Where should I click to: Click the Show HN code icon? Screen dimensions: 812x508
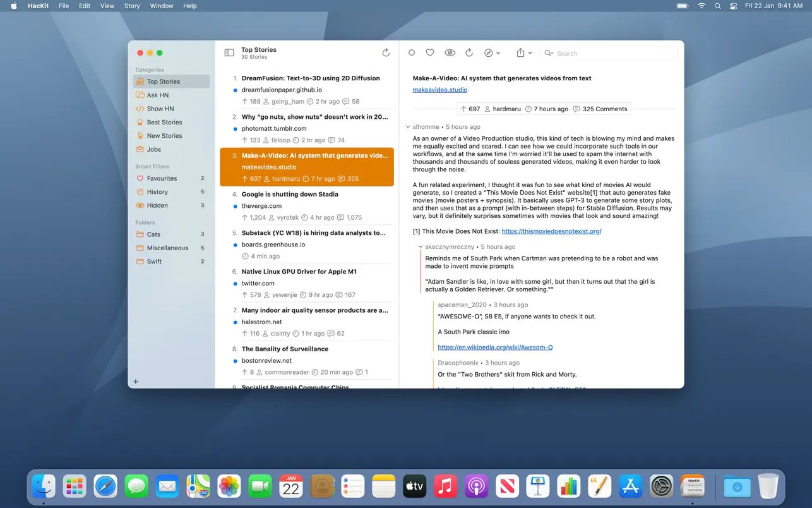(x=140, y=109)
